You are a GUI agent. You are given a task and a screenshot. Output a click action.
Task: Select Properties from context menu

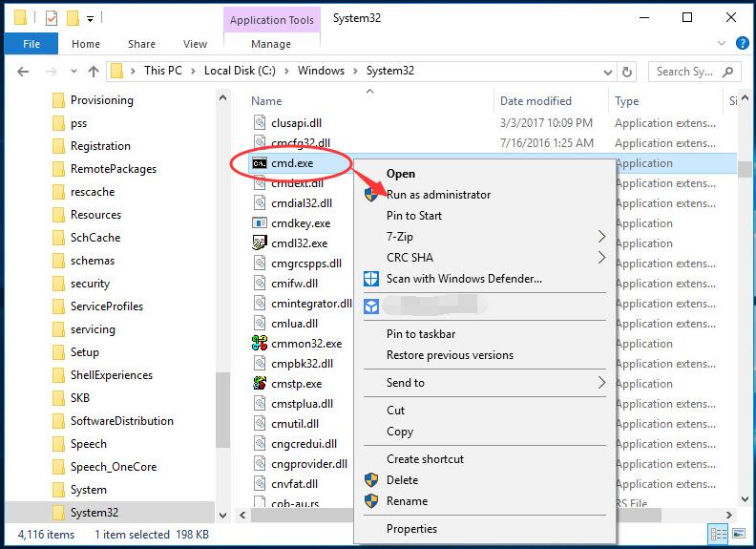point(411,529)
